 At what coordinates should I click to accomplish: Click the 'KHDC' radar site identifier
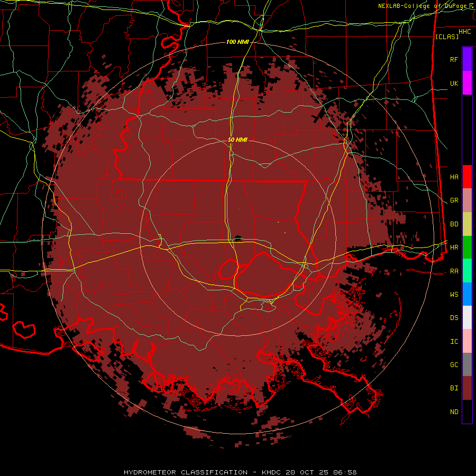[272, 472]
